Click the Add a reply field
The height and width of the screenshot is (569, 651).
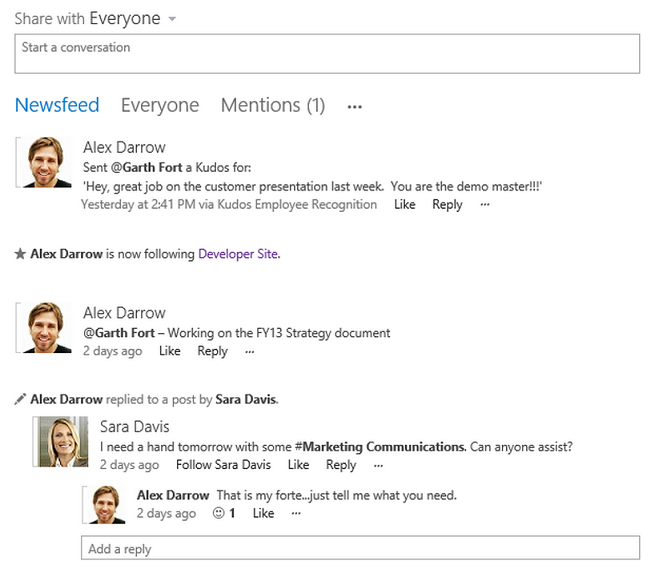coord(359,548)
